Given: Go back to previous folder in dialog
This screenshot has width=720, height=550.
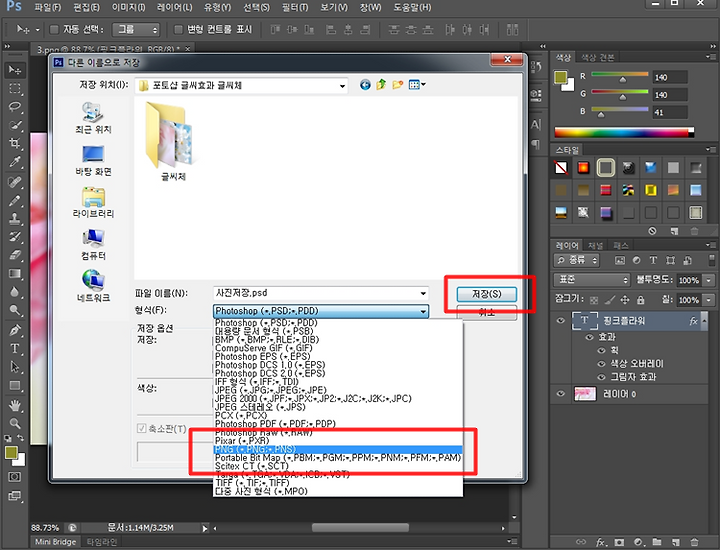Looking at the screenshot, I should pyautogui.click(x=365, y=85).
